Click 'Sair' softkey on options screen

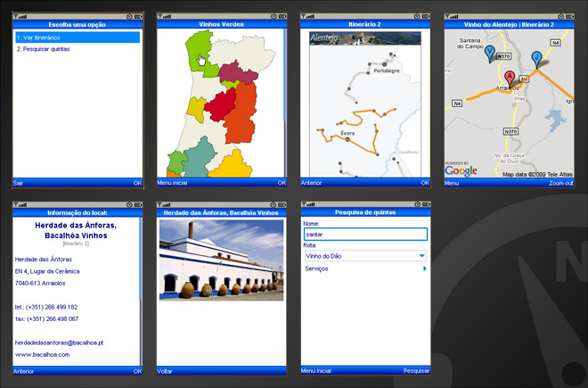[x=18, y=183]
